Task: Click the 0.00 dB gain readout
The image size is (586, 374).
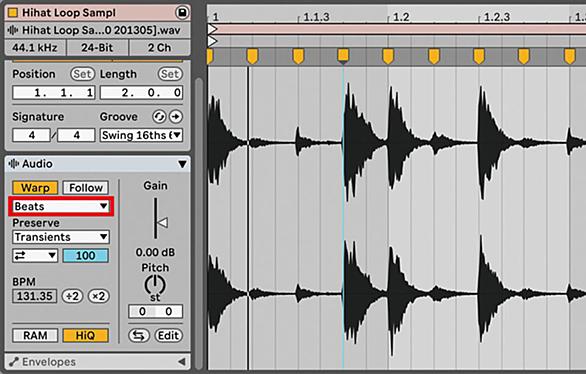Action: pos(155,253)
